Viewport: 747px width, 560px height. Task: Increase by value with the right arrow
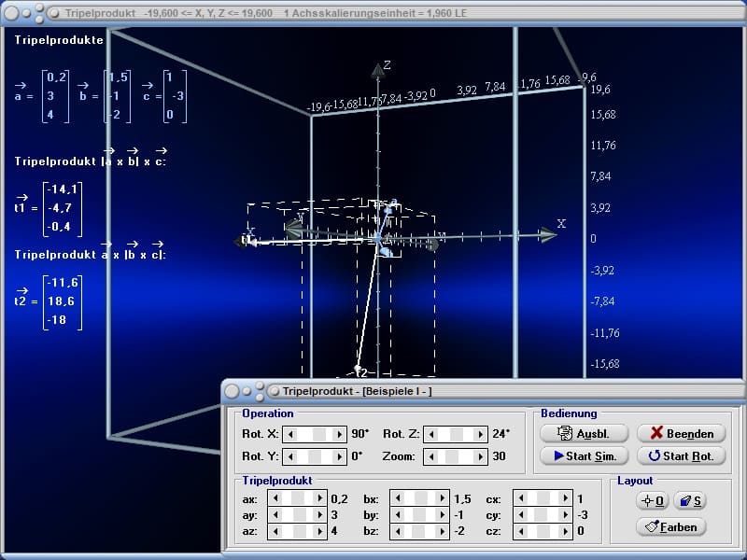442,514
